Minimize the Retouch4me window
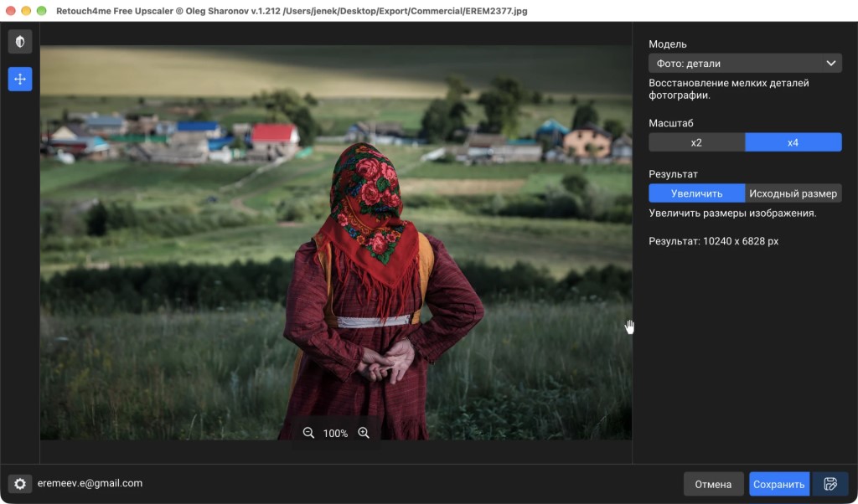The image size is (858, 504). [x=26, y=11]
